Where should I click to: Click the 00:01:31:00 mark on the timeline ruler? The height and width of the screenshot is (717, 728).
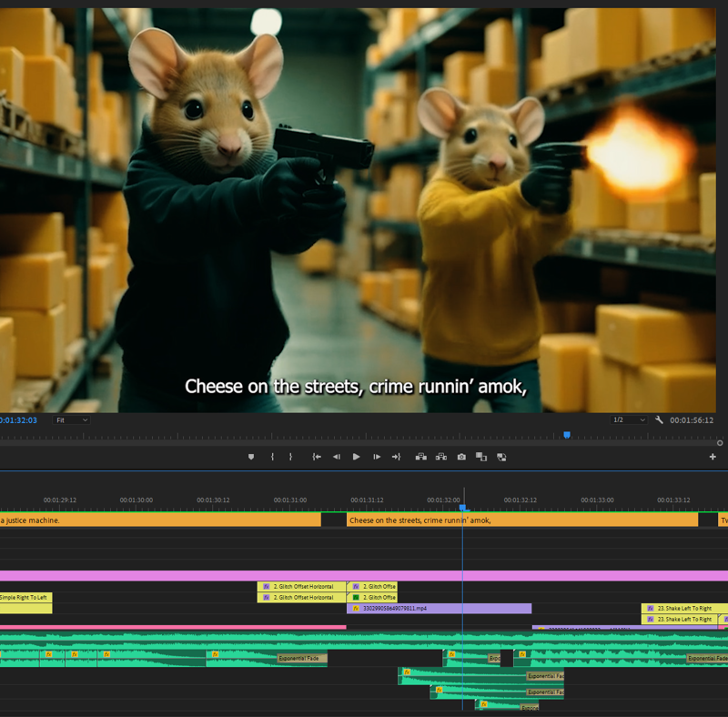coord(290,500)
